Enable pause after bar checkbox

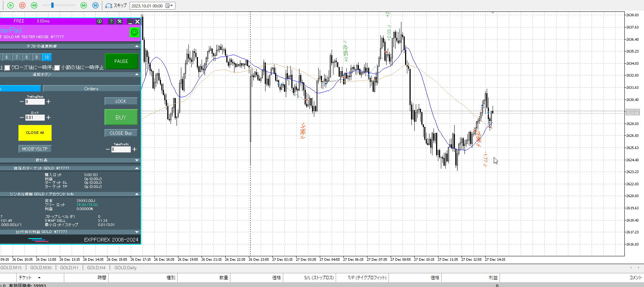[x=57, y=68]
